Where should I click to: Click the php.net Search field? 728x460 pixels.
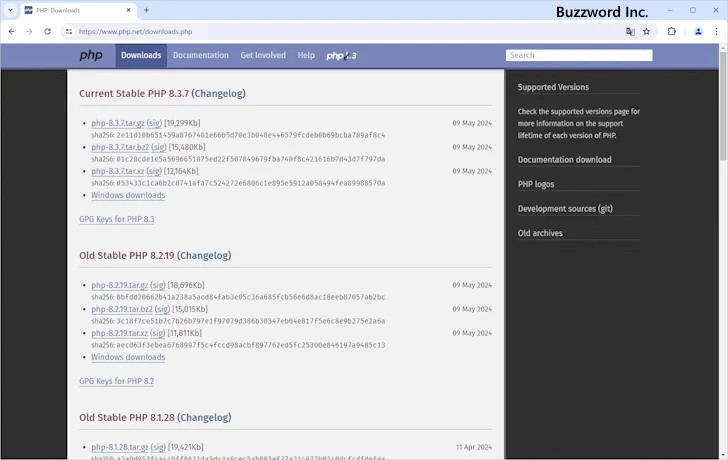click(x=579, y=55)
